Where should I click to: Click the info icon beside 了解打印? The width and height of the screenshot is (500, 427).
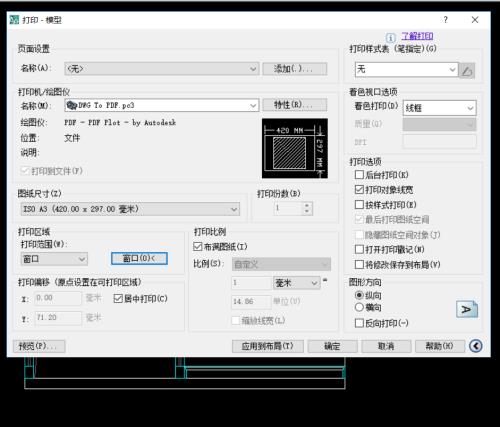coord(391,37)
